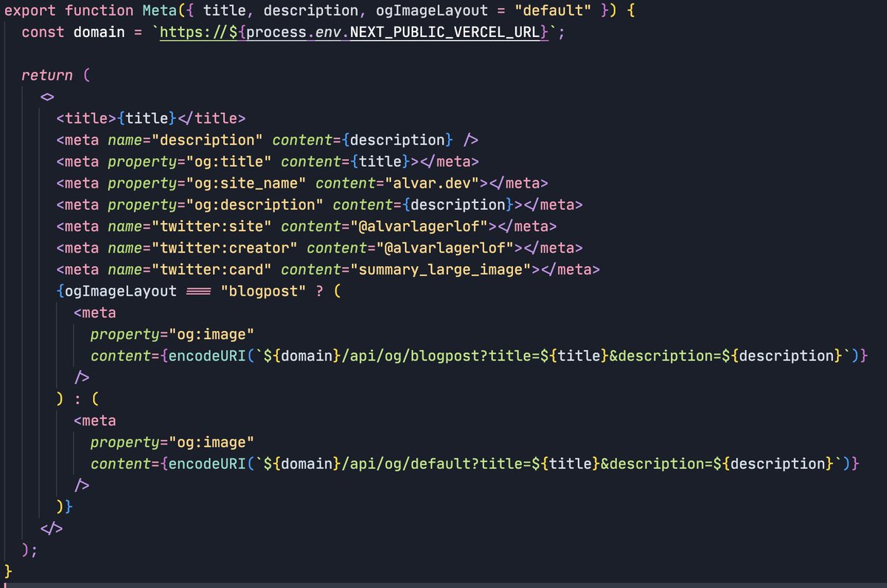Click the === operator
Image resolution: width=887 pixels, height=588 pixels.
(199, 290)
